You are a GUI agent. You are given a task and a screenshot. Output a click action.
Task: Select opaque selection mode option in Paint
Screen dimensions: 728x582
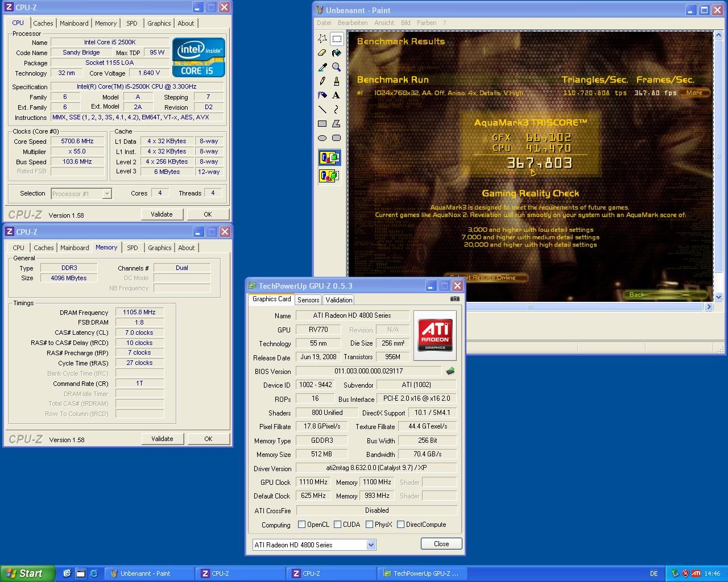pyautogui.click(x=329, y=157)
